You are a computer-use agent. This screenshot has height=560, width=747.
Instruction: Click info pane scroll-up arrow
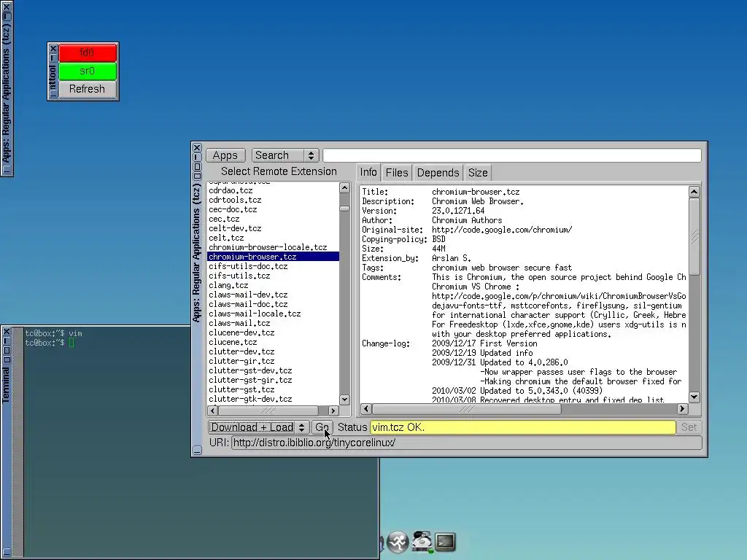pyautogui.click(x=694, y=192)
